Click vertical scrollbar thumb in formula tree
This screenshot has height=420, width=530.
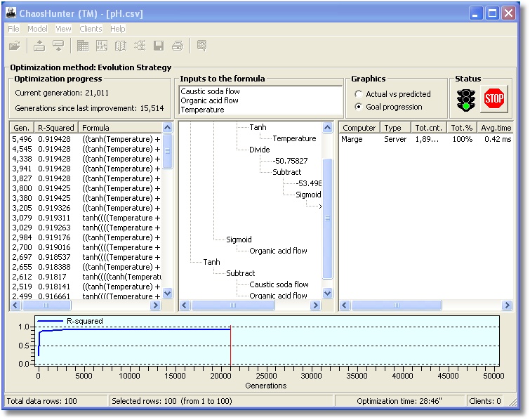point(327,218)
